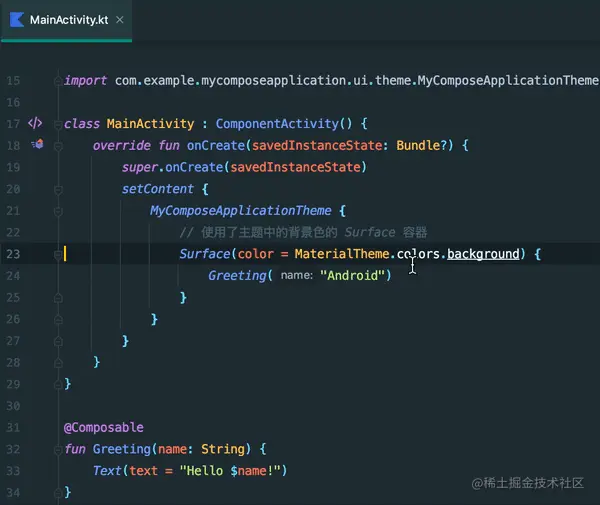Close the MainActivity.kt tab

pyautogui.click(x=120, y=20)
